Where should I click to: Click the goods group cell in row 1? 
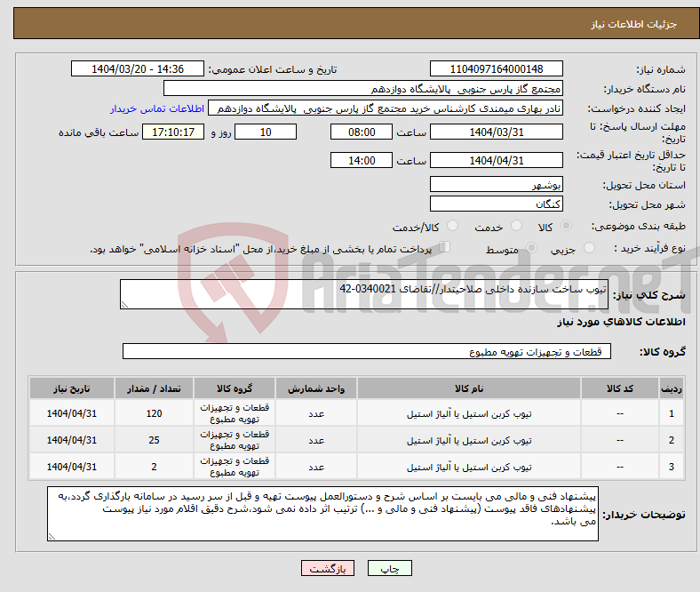(x=235, y=413)
